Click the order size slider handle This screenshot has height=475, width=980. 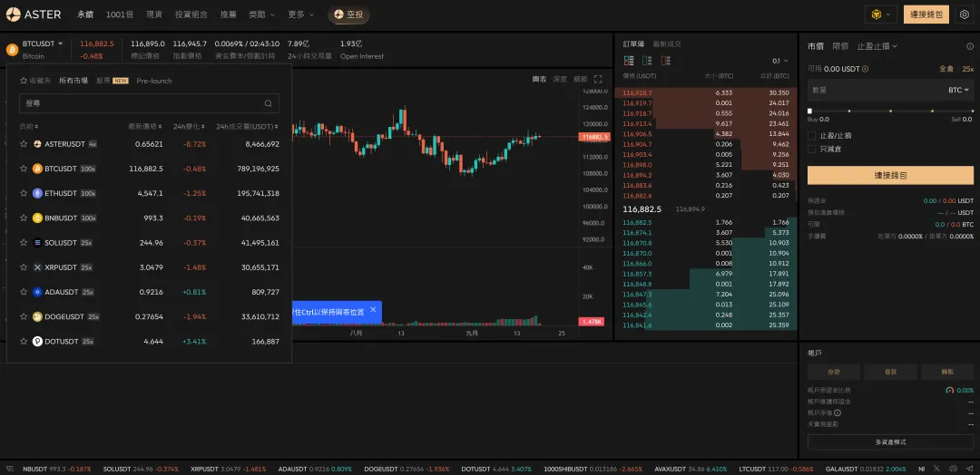pos(810,111)
